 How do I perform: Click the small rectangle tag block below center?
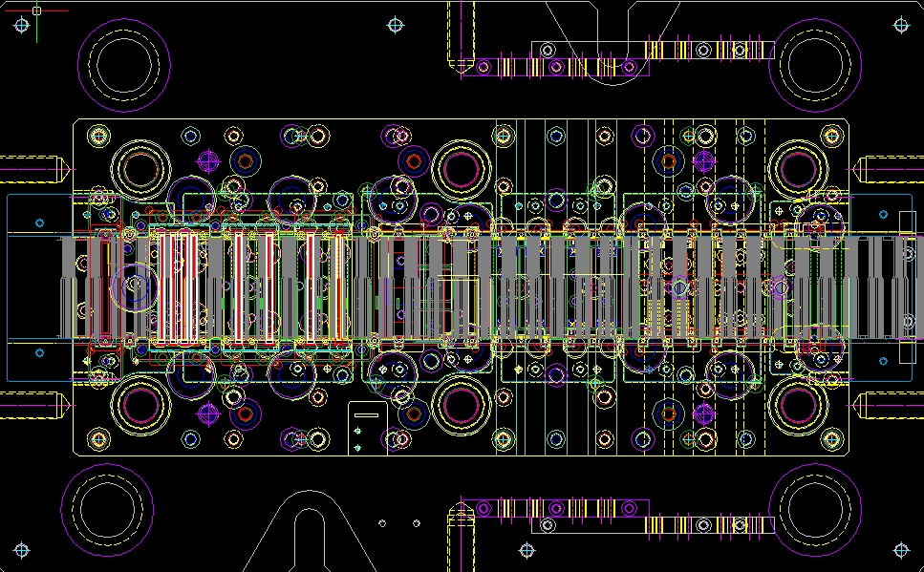click(x=368, y=413)
